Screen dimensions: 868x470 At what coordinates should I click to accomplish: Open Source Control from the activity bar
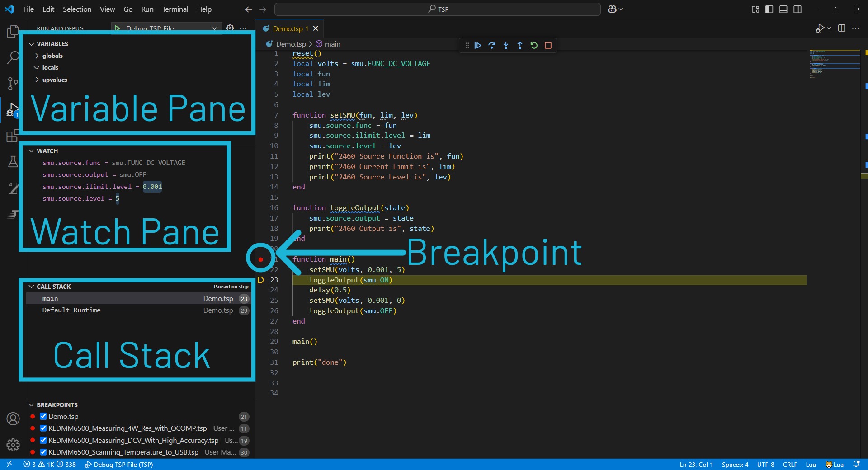click(x=12, y=84)
